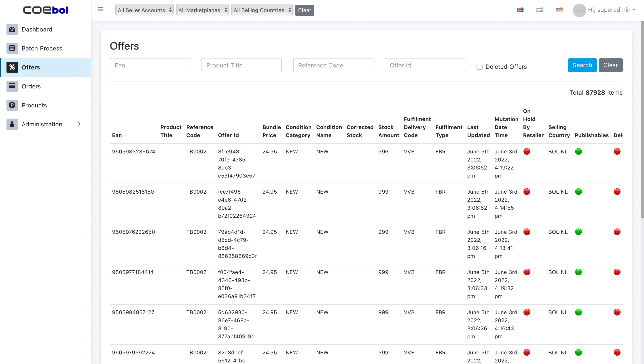Screen dimensions: 644x364
Task: Click offer id fce7f496-e4e6-4702-89a2-b72f02264924
Action: (x=237, y=204)
